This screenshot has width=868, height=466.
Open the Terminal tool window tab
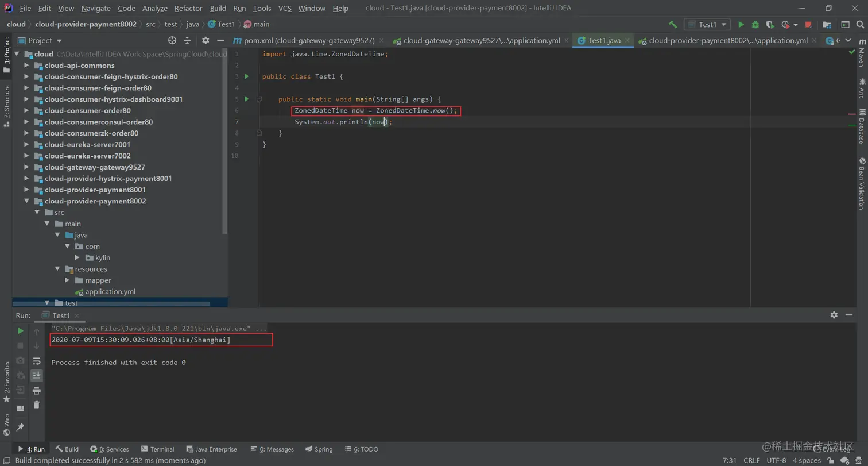pyautogui.click(x=157, y=449)
